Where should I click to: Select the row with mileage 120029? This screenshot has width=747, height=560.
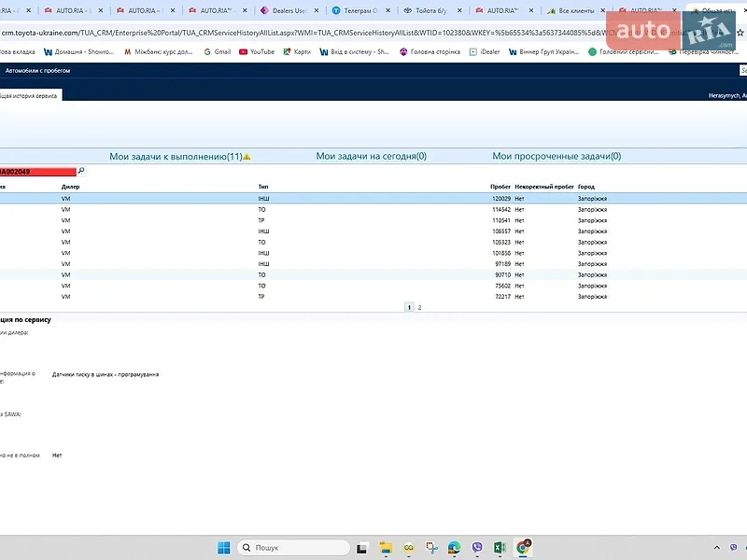373,199
